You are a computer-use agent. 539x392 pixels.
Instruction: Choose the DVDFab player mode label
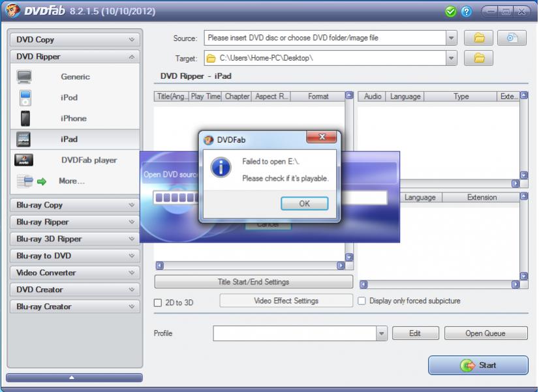coord(89,160)
